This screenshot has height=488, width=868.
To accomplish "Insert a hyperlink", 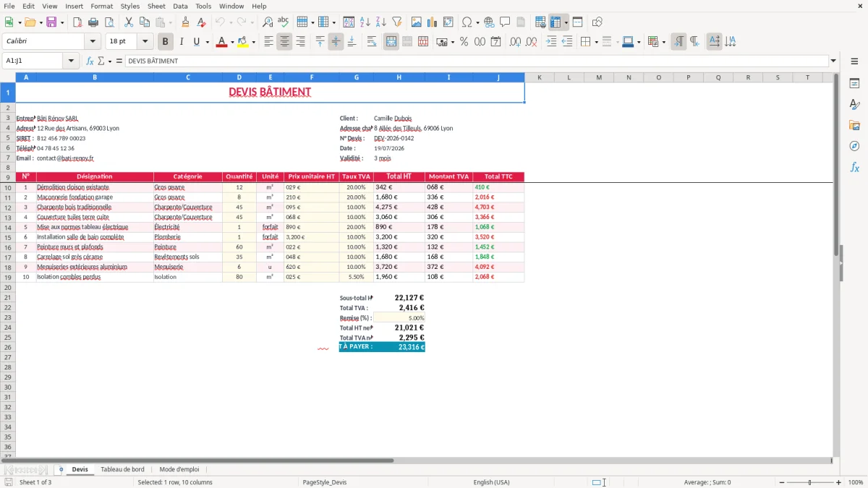I will pos(489,22).
